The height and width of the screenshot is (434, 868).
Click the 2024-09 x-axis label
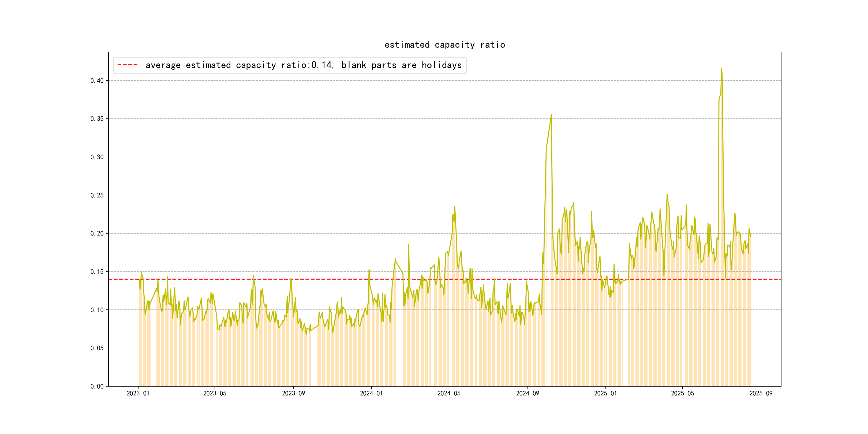click(x=527, y=393)
